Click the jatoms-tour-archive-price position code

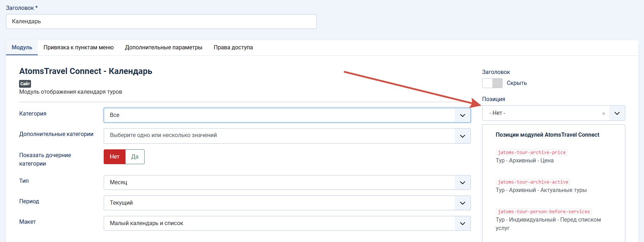pos(531,153)
